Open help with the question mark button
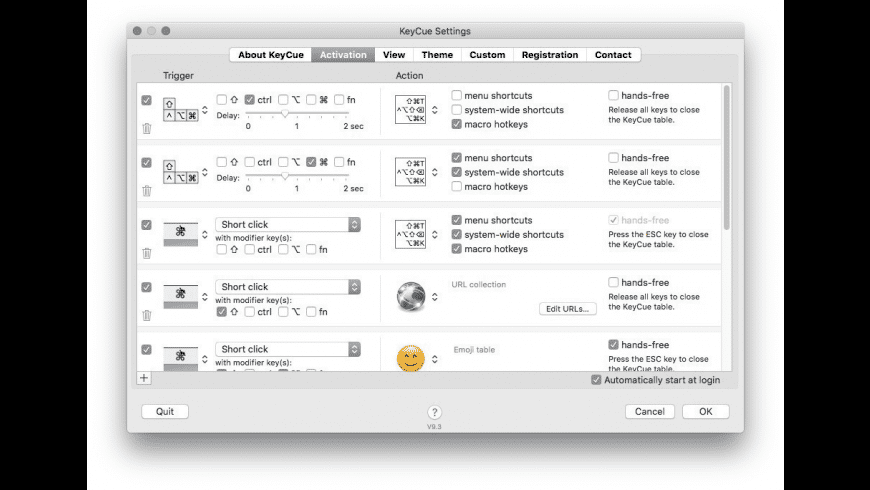This screenshot has height=490, width=870. point(434,412)
